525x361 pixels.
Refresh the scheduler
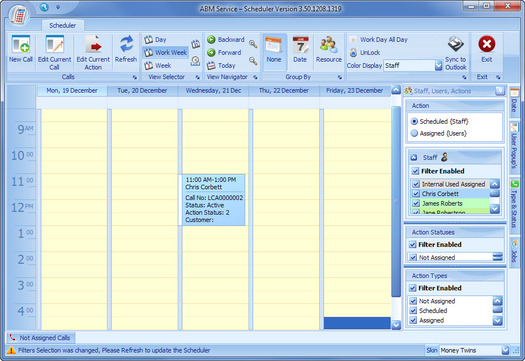(x=126, y=49)
